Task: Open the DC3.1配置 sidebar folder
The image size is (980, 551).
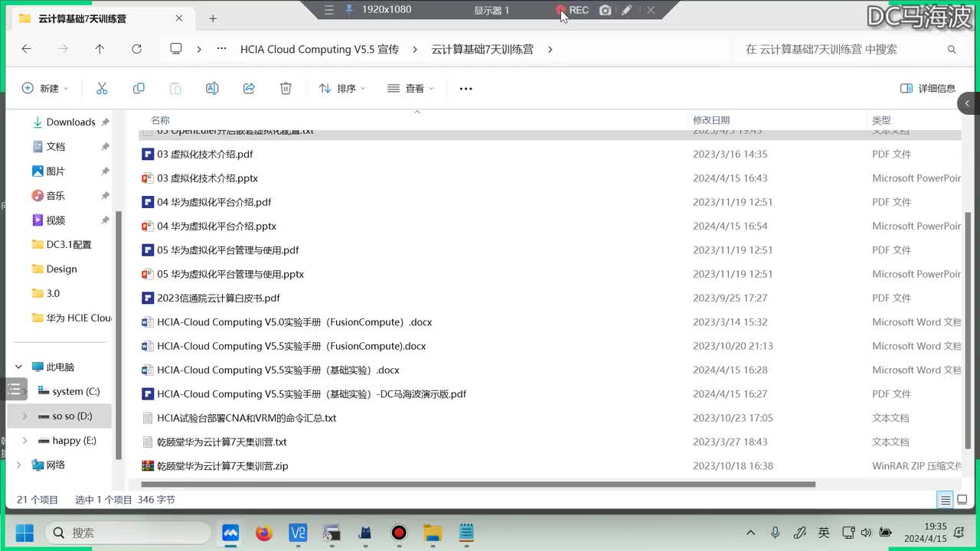Action: pos(69,245)
